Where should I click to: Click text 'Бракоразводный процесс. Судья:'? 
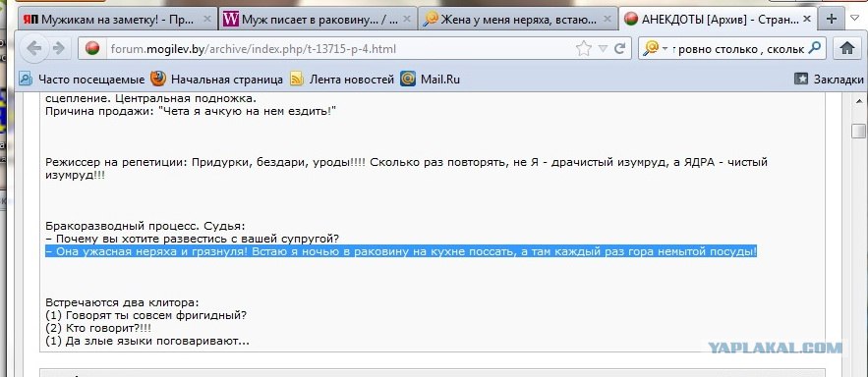145,226
